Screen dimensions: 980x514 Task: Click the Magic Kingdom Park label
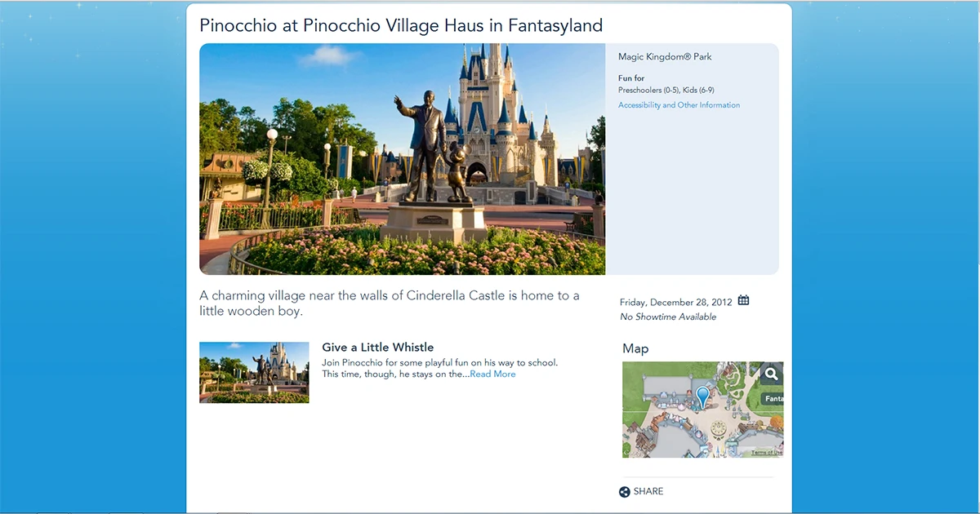point(665,57)
